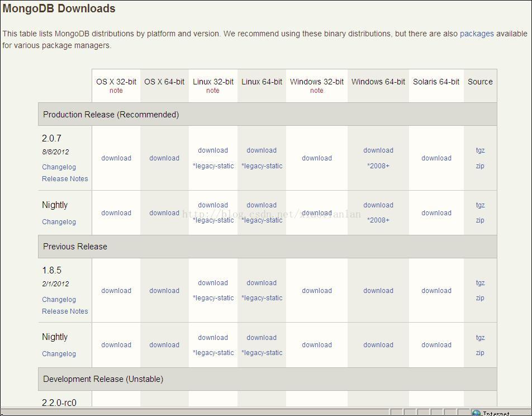Download 2.0.7 for OS X 32-bit
Viewport: 532px width, 416px height.
pyautogui.click(x=116, y=158)
